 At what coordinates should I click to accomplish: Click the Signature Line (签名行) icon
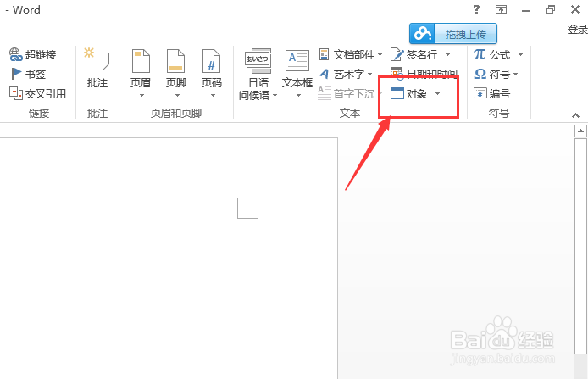397,54
